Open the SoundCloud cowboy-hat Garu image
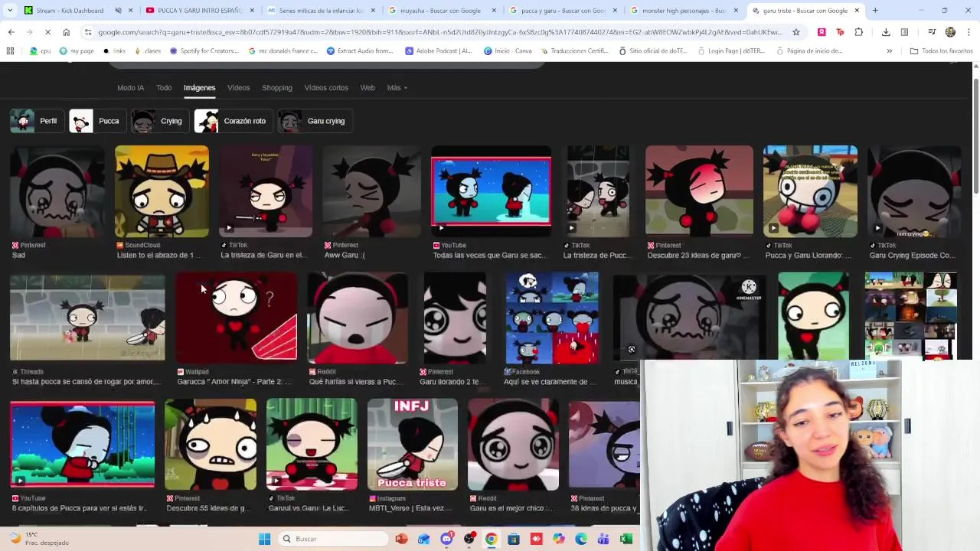Image resolution: width=980 pixels, height=551 pixels. [162, 191]
